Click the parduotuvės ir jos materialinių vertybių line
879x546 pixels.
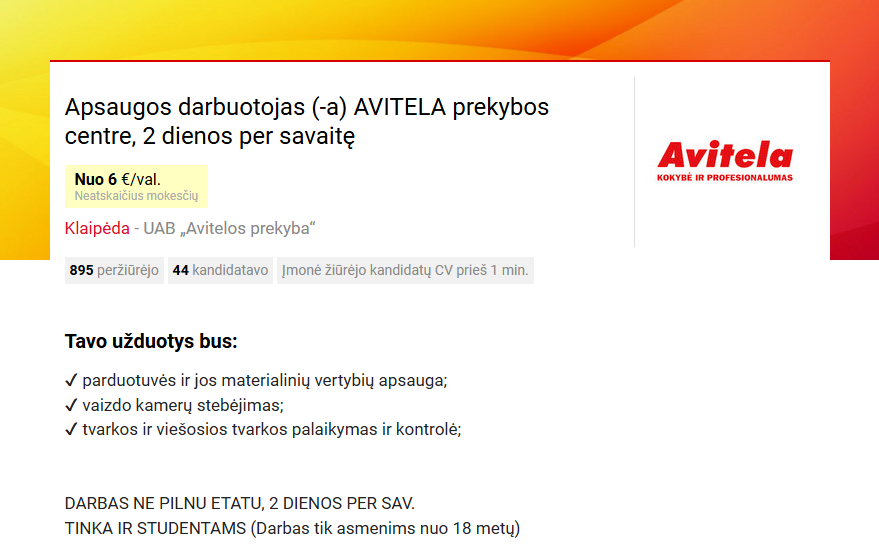click(256, 381)
